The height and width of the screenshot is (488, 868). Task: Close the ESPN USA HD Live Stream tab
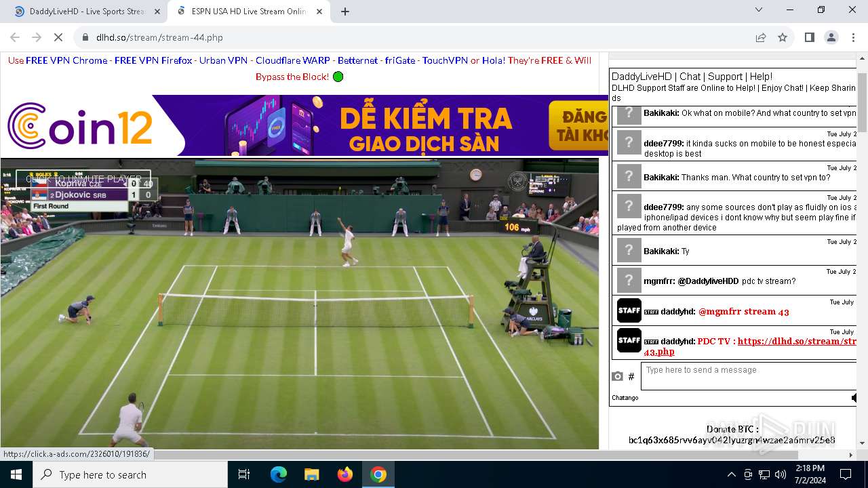(x=319, y=12)
